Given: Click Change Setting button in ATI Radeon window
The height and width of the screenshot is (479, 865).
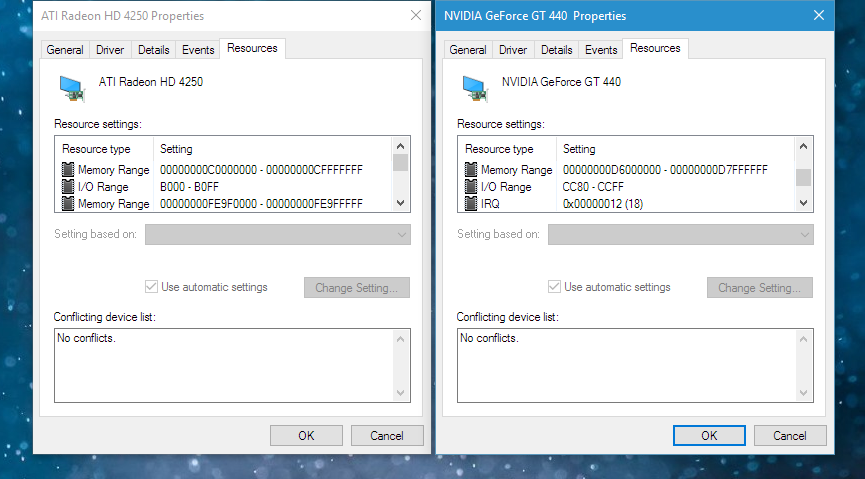Looking at the screenshot, I should click(356, 288).
